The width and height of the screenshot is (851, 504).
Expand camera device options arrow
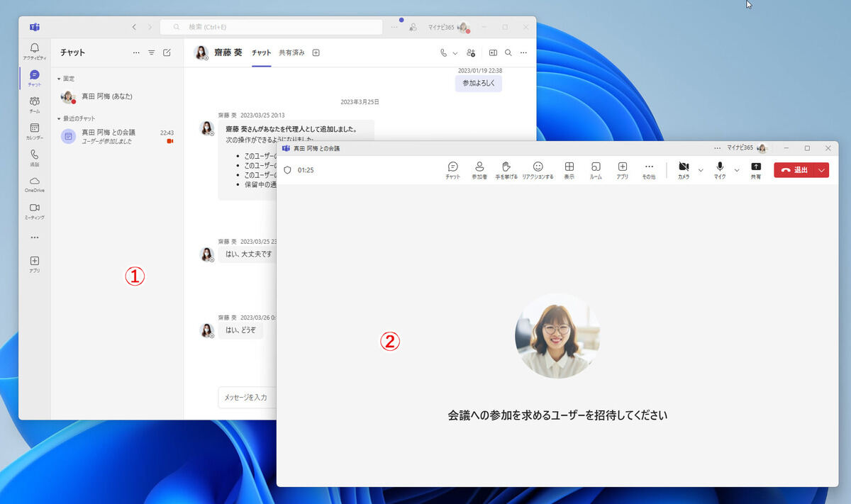click(x=701, y=170)
